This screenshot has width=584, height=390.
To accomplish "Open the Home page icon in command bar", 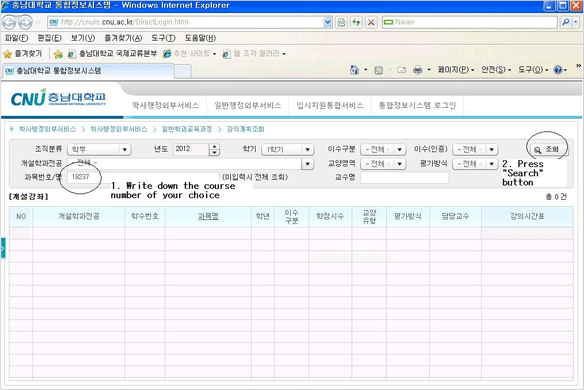I will [x=354, y=70].
